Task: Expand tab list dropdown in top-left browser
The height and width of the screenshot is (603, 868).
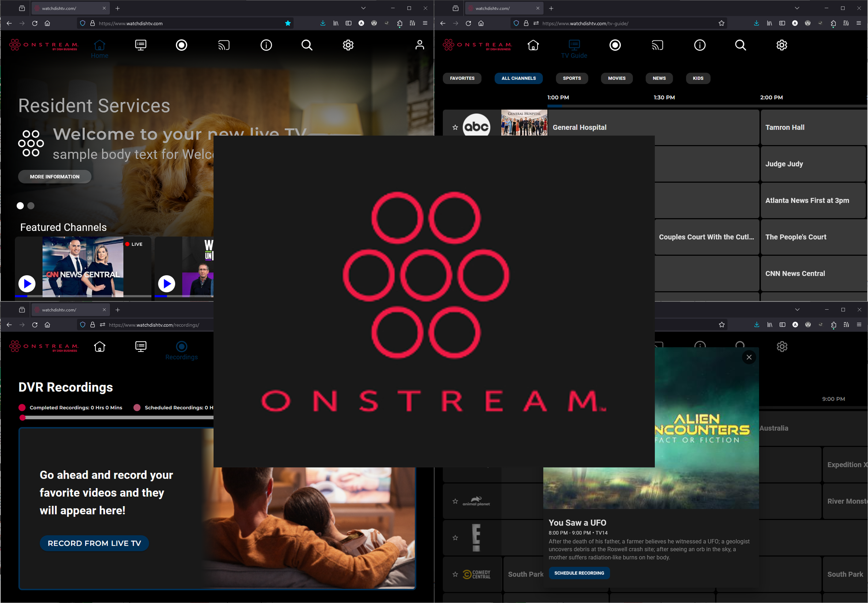Action: tap(363, 8)
